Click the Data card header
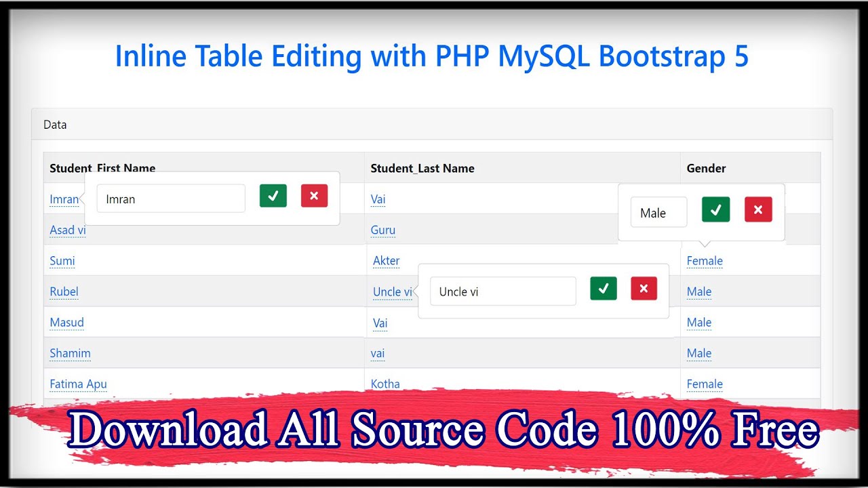 432,125
